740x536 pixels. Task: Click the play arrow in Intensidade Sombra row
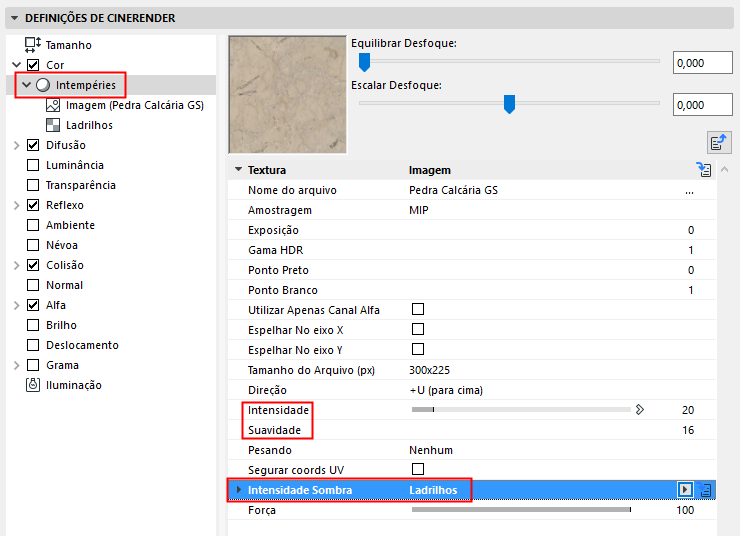click(x=685, y=490)
